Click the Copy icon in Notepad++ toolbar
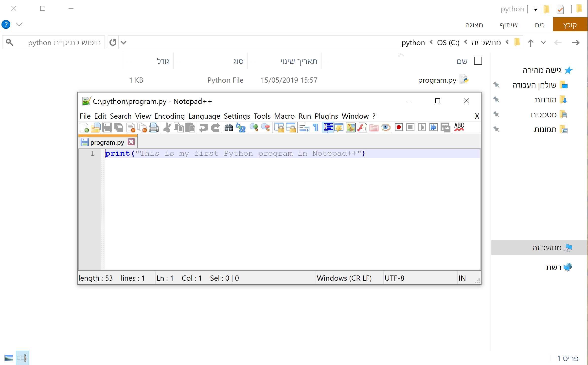 [178, 128]
